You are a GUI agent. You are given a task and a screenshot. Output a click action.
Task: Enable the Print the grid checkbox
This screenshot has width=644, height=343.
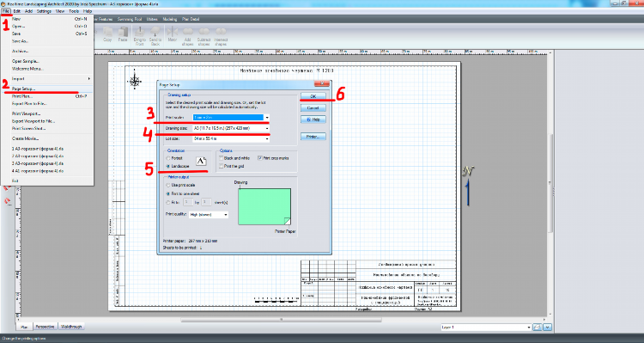click(222, 166)
